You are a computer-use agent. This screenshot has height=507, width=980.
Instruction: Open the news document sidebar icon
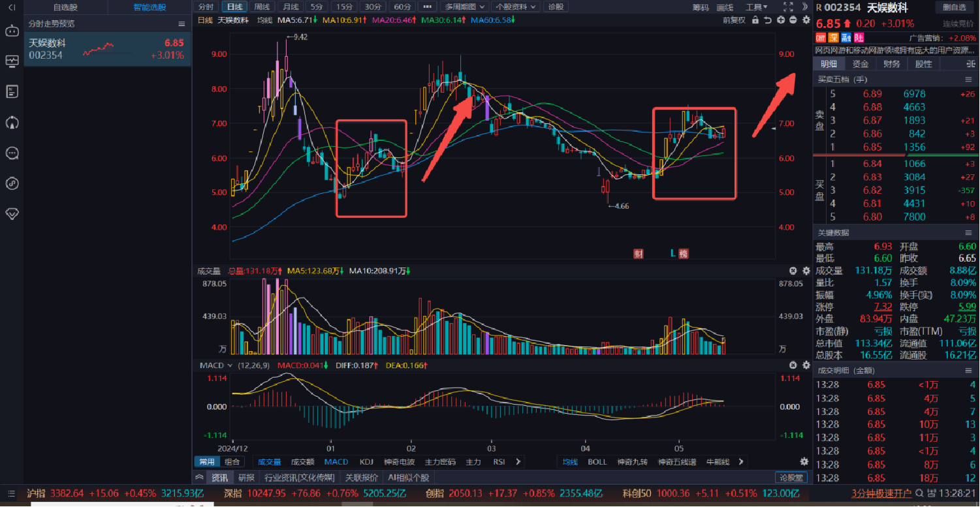pos(12,91)
